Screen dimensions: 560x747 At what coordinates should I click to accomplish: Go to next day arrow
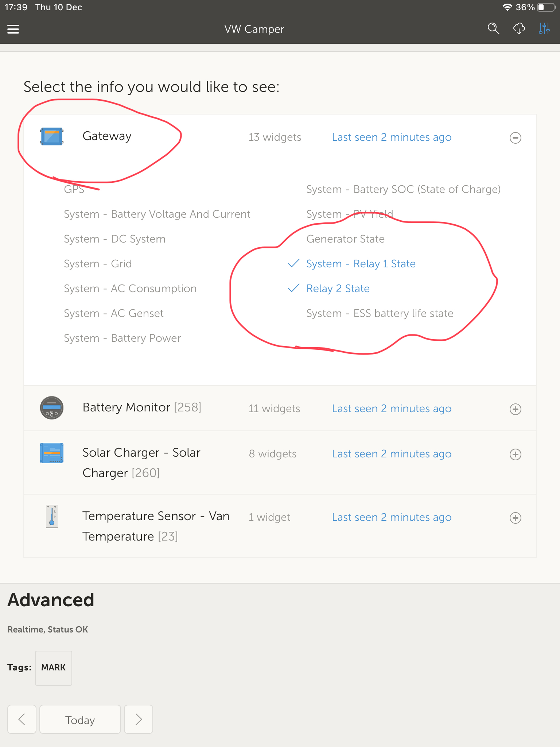139,719
